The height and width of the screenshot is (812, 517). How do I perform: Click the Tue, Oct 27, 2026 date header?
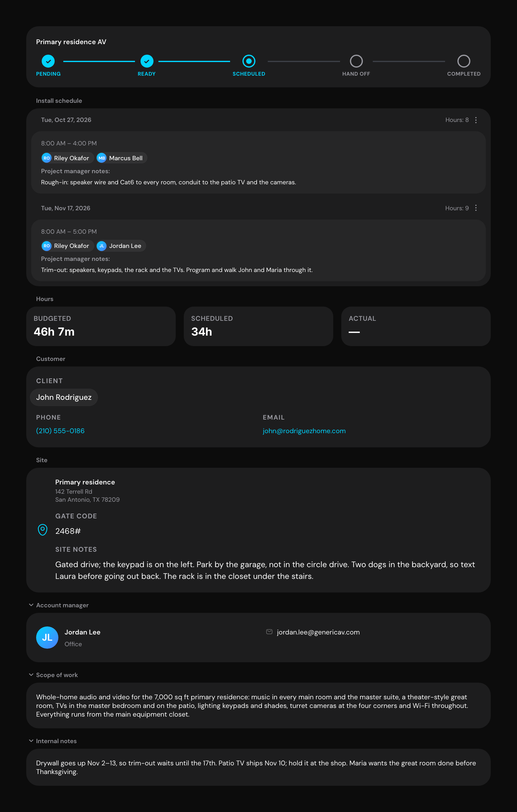[66, 120]
